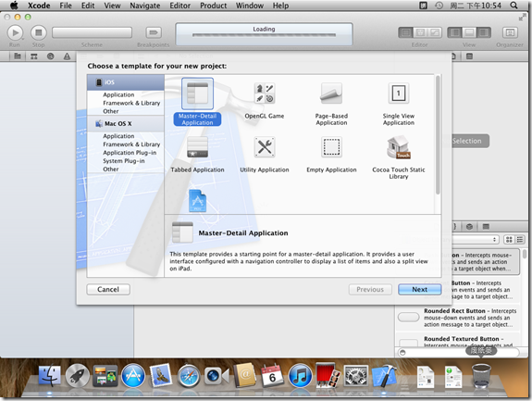
Task: Switch library to list view
Action: click(520, 240)
